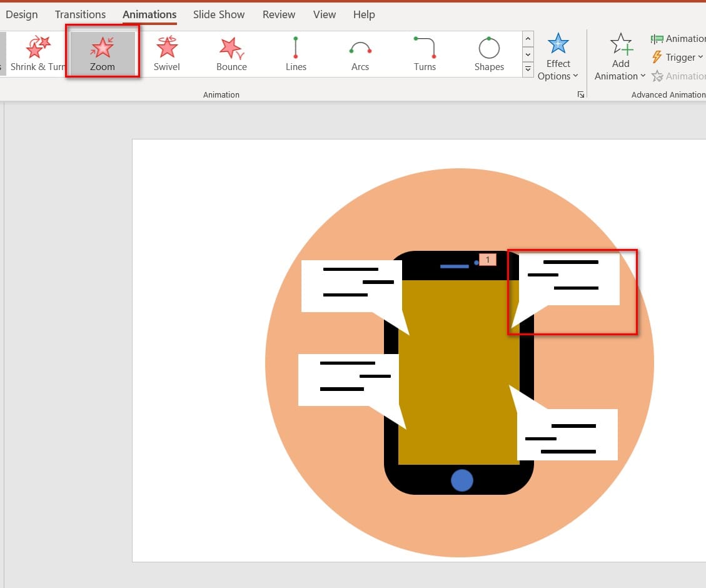This screenshot has height=588, width=706.
Task: Select the Lines motion path
Action: 296,54
